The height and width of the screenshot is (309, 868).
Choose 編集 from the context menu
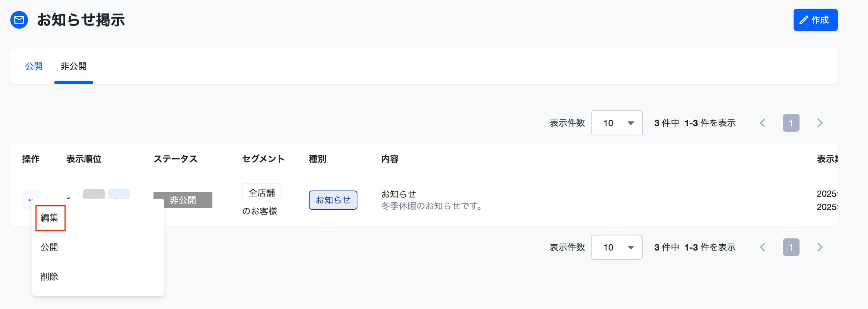[49, 218]
